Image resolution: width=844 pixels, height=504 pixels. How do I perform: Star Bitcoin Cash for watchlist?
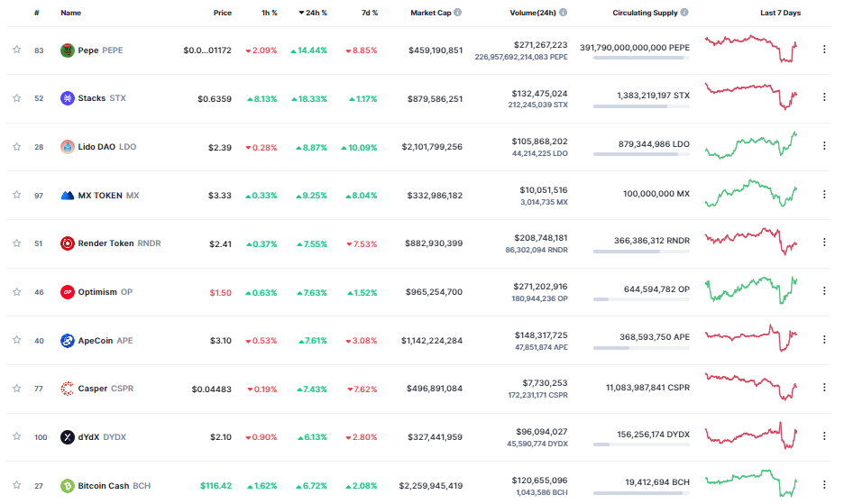point(17,485)
